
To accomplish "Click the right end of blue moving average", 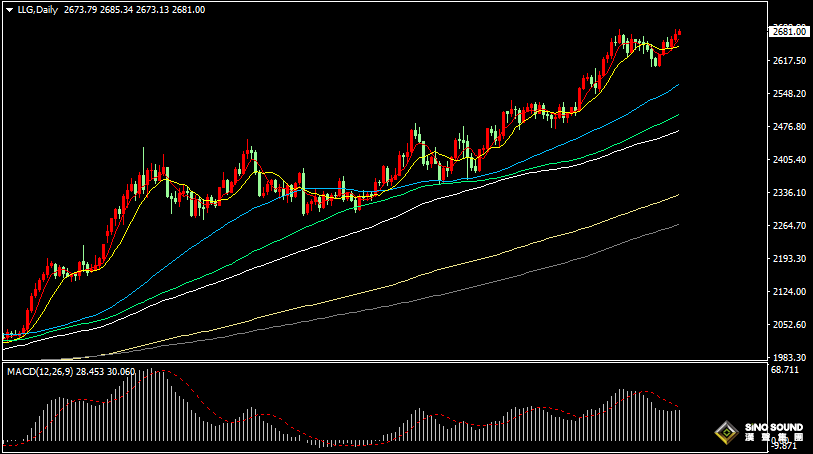I will tap(678, 86).
